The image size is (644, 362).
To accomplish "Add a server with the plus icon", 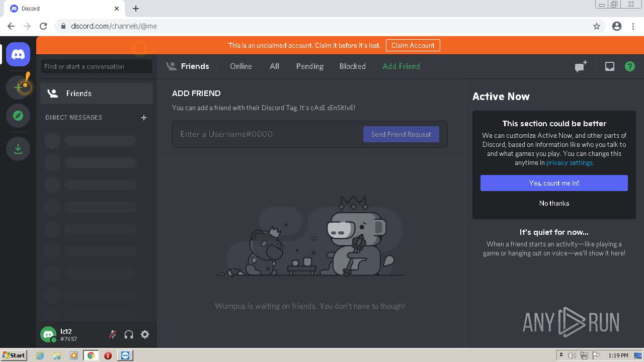I will pos(18,87).
